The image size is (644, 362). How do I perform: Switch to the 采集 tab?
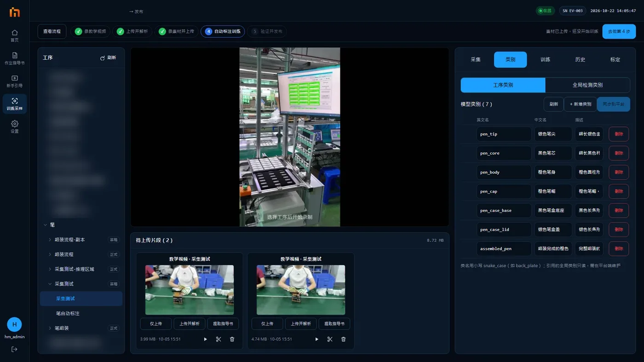click(x=476, y=60)
